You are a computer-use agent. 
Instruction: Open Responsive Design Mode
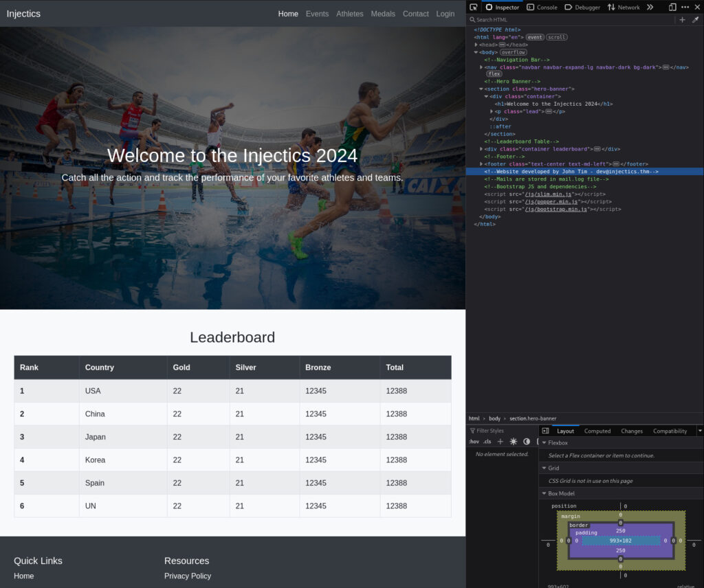(672, 7)
